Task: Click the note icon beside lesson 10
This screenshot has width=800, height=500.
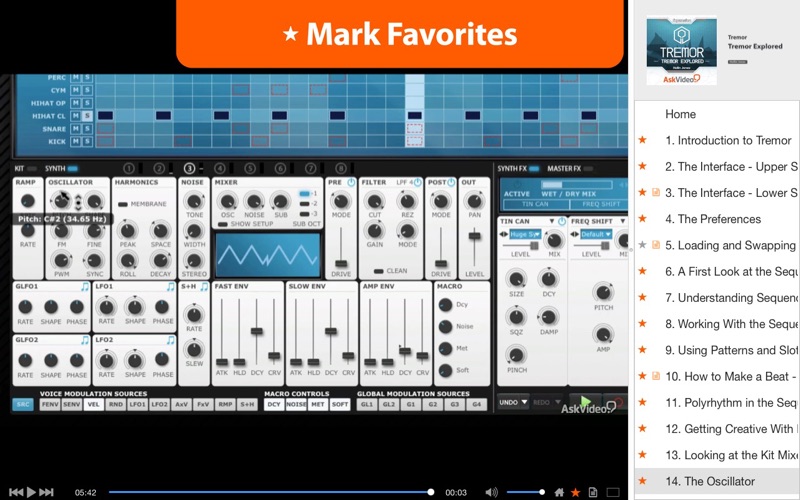Action: pos(656,376)
